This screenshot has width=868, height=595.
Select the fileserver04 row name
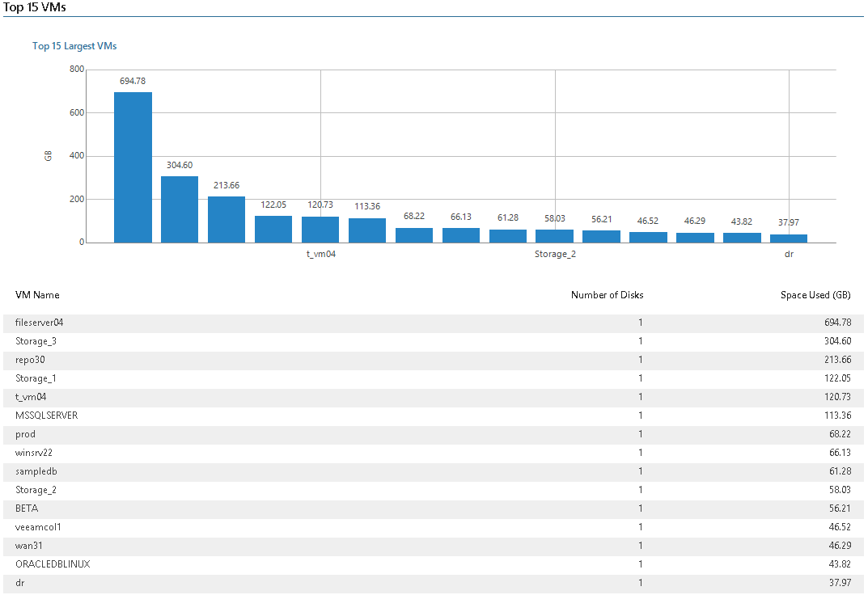coord(40,323)
